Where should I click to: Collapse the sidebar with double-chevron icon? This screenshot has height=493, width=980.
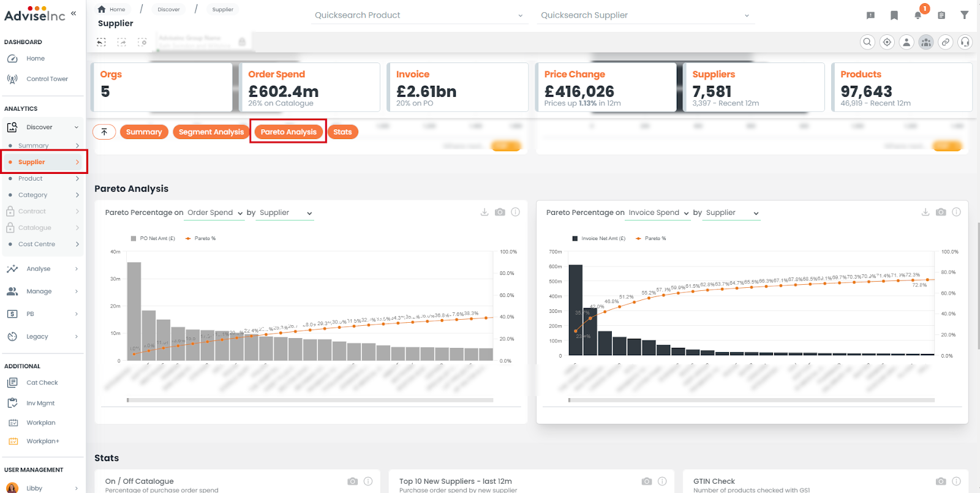coord(73,13)
